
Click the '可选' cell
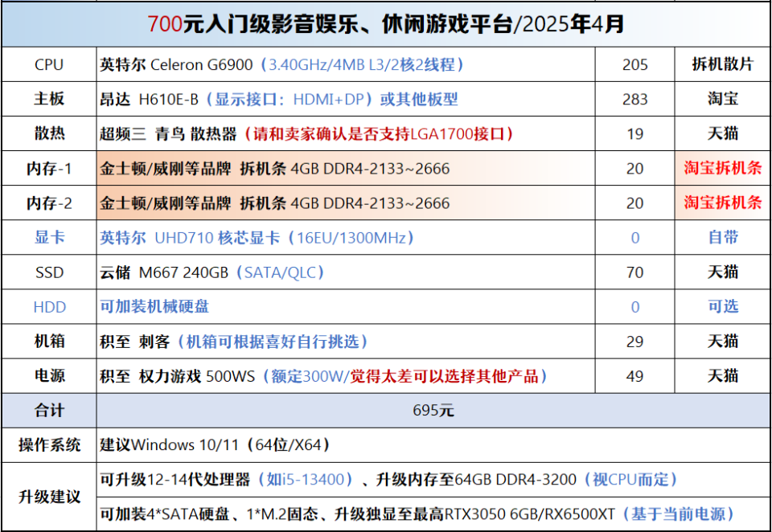[722, 307]
